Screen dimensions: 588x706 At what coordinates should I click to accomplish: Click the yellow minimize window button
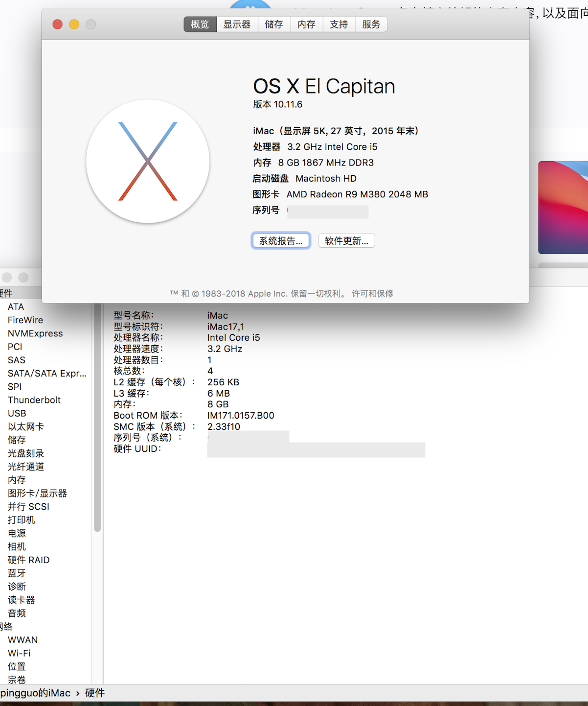74,24
